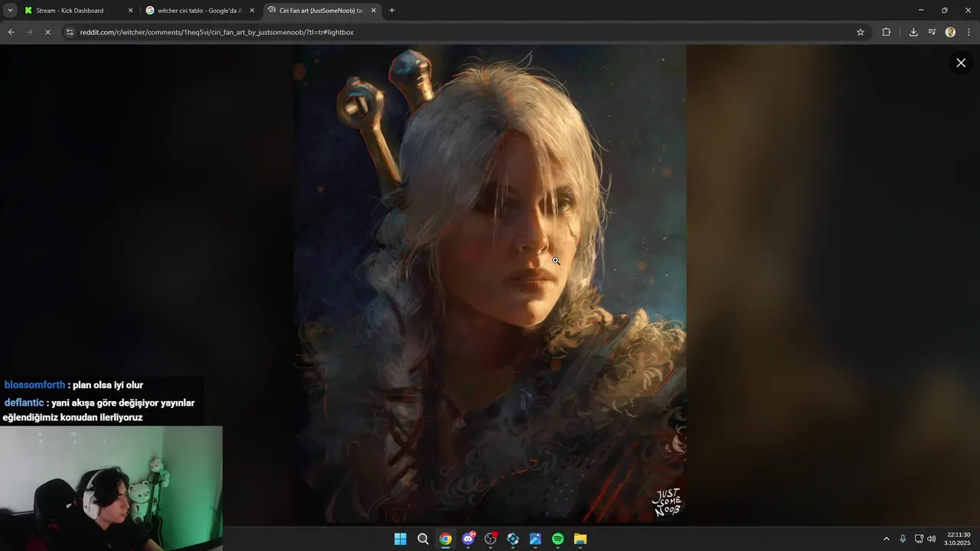980x551 pixels.
Task: Expand the tab search dropdown
Action: click(x=10, y=11)
